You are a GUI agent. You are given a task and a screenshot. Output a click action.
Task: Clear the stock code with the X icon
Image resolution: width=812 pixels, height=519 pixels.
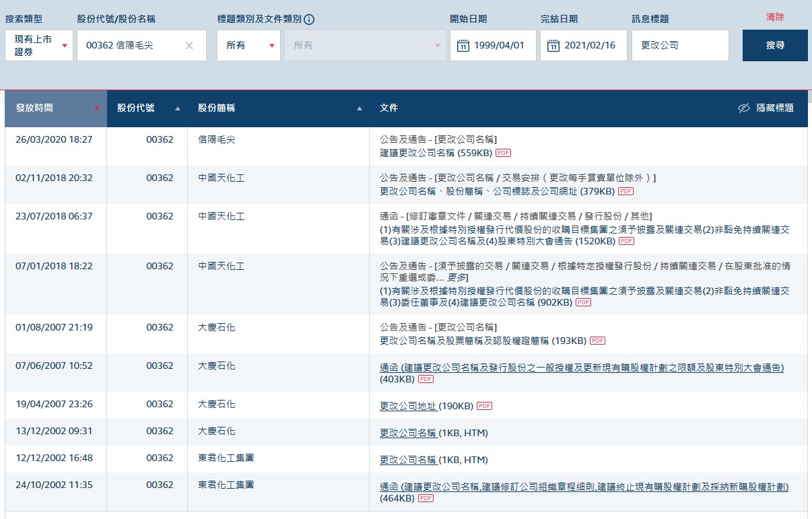189,46
